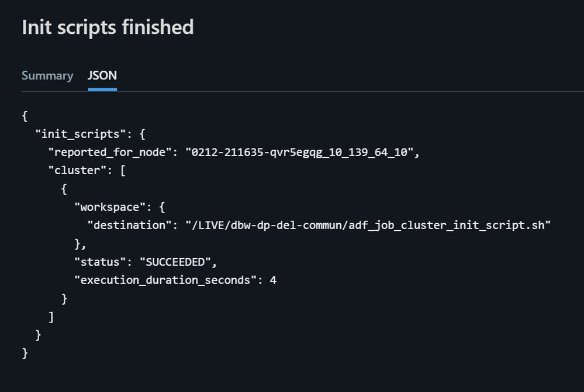Click the opening square bracket after "cluster"
Screen dimensions: 584x392
[x=123, y=171]
